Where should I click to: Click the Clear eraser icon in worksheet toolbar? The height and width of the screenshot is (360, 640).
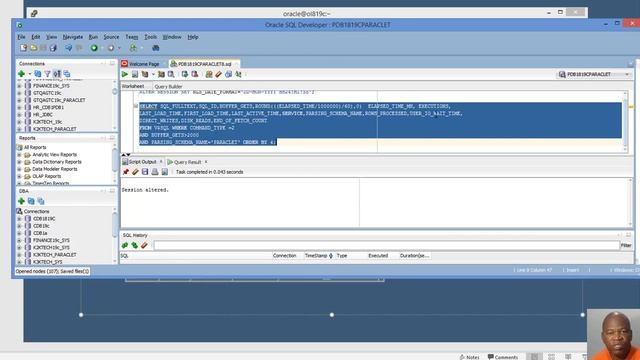[x=219, y=74]
